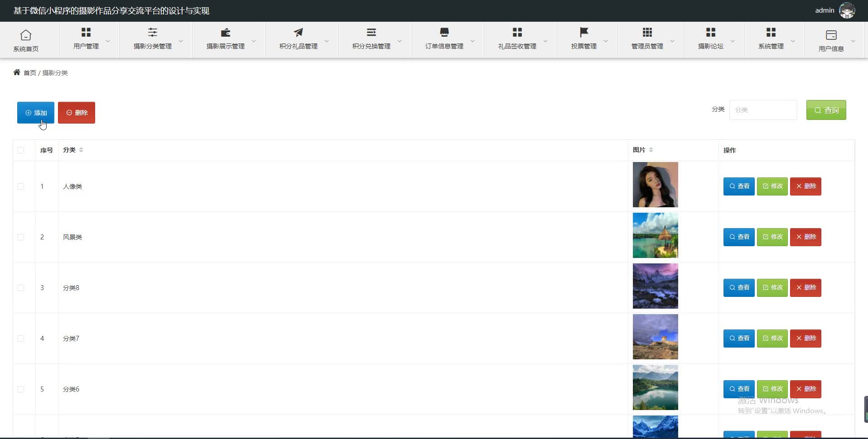Click the 管理员管理 grid icon
868x439 pixels.
click(x=647, y=32)
